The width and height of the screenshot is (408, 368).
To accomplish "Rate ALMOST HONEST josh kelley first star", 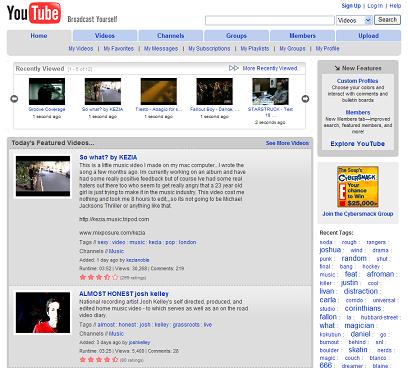I will click(83, 360).
